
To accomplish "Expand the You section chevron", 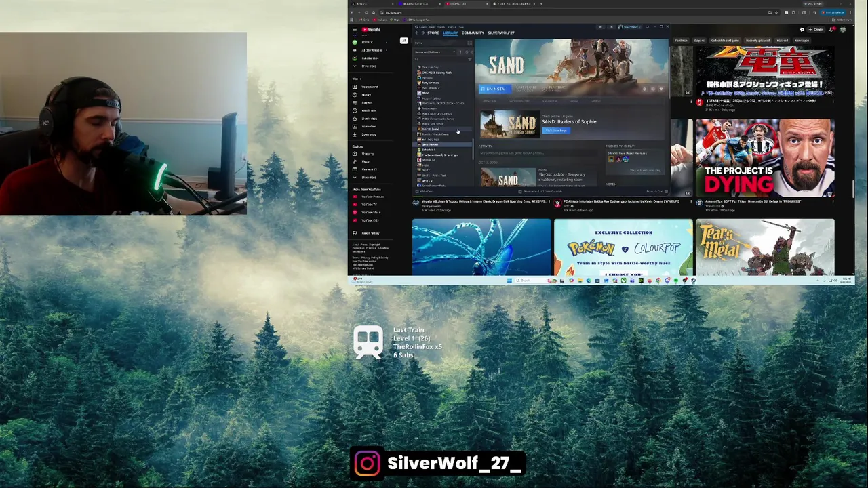I will point(361,79).
